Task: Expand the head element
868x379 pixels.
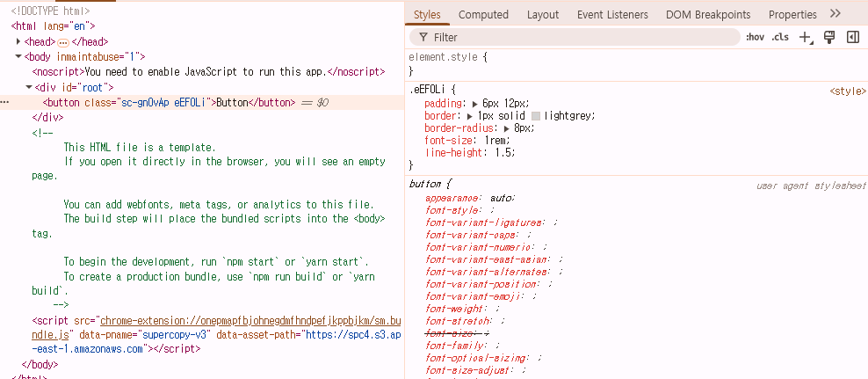Action: coord(18,41)
